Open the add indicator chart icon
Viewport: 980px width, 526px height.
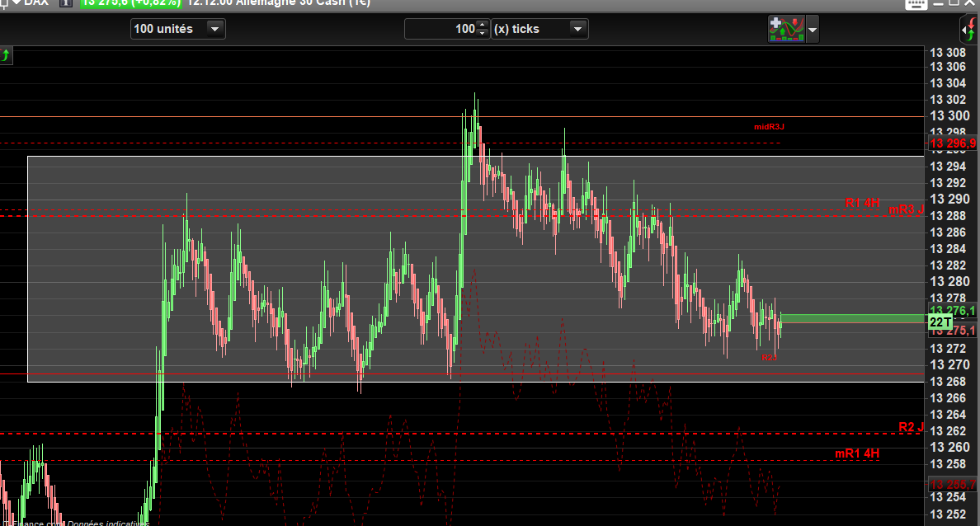[x=786, y=30]
